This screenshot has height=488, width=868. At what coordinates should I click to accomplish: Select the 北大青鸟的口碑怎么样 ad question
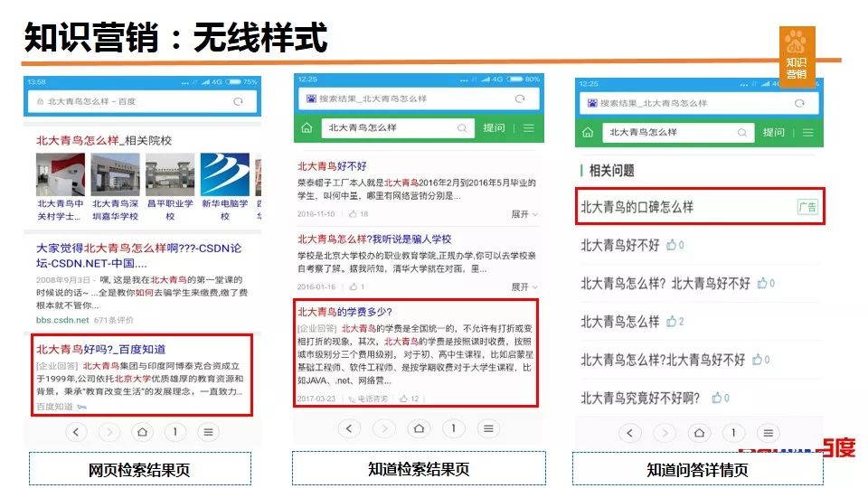pyautogui.click(x=637, y=207)
